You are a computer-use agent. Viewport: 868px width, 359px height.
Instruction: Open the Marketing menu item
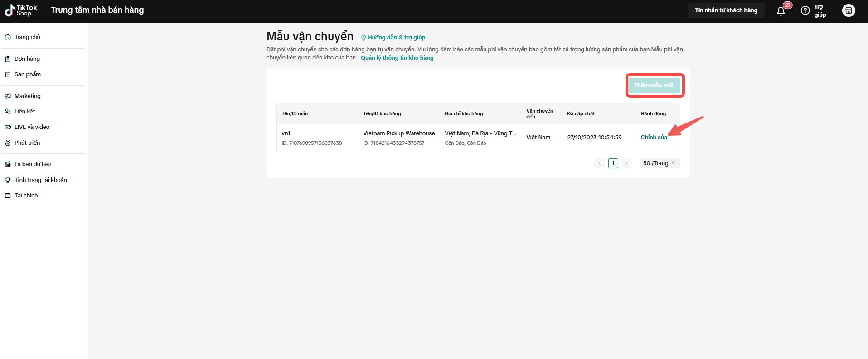[28, 96]
